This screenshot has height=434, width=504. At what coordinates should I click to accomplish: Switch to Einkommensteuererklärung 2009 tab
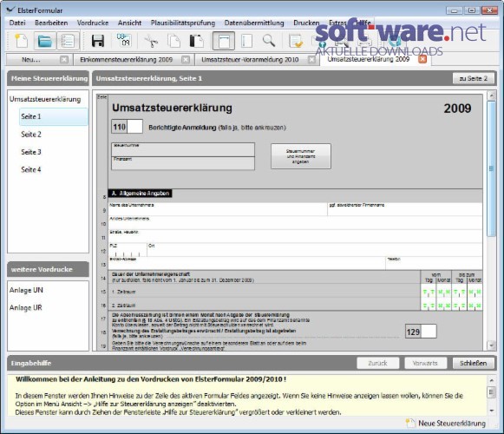[127, 60]
